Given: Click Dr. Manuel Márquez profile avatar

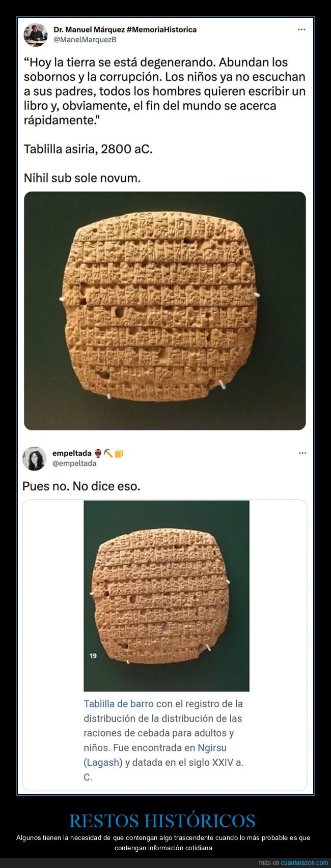Looking at the screenshot, I should click(x=36, y=35).
